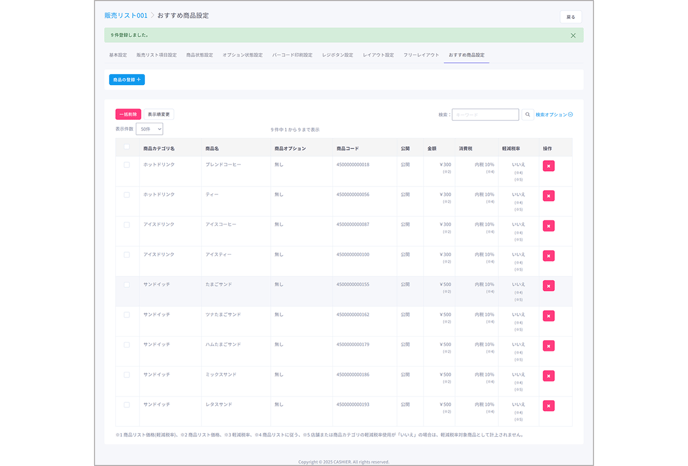Delete the たまごサンド row
688x466 pixels.
tap(548, 286)
